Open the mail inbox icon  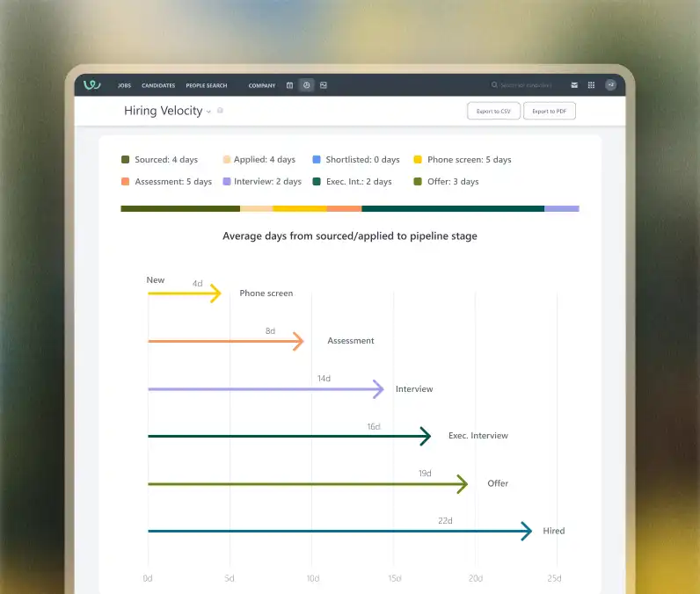574,85
